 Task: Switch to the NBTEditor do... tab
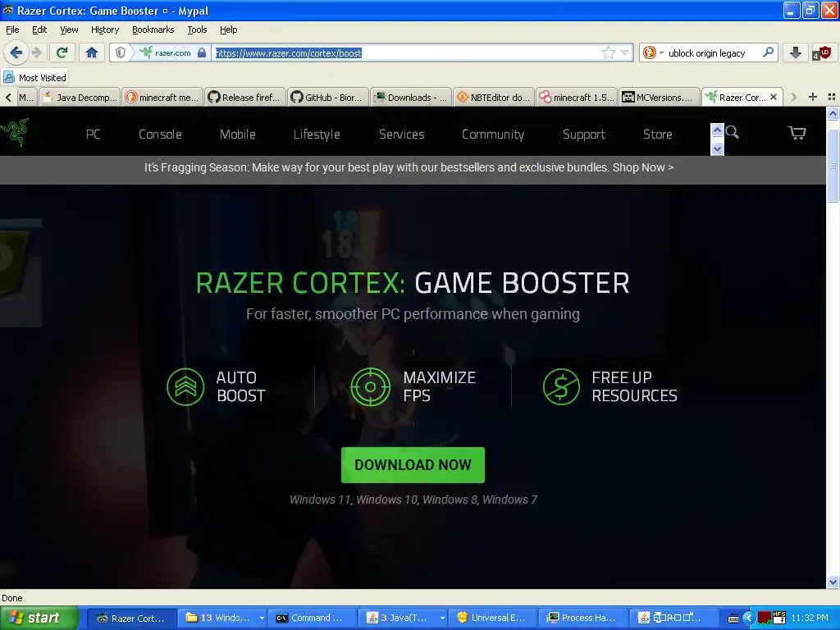[x=493, y=97]
